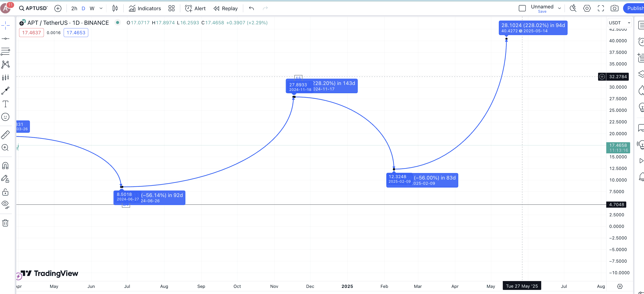Expand the timeframe interval dropdown chevron
Screen dimensions: 644x294
[x=101, y=8]
